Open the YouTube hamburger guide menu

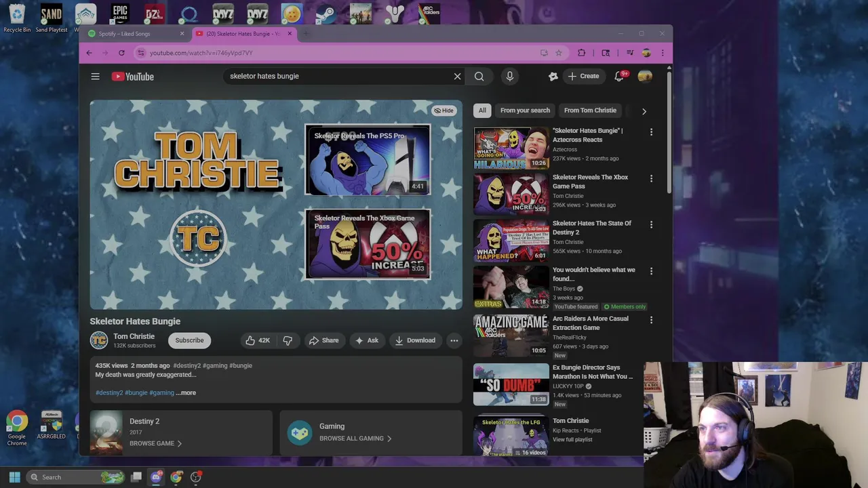click(x=96, y=77)
